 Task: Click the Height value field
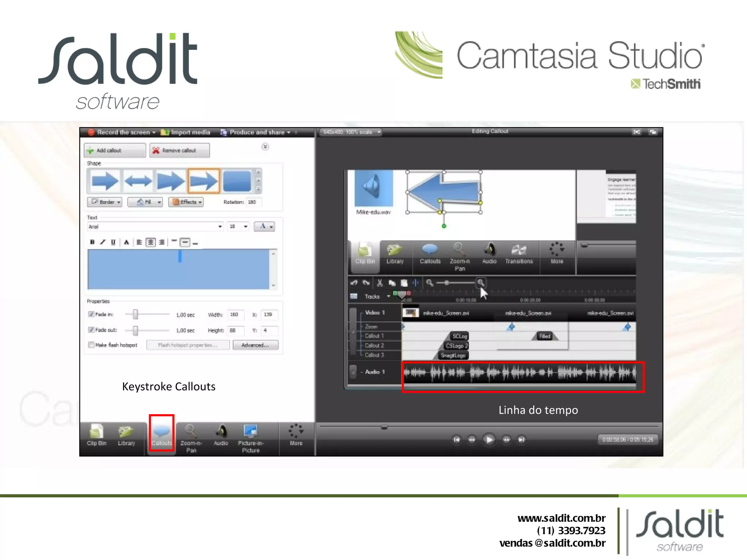(x=236, y=330)
